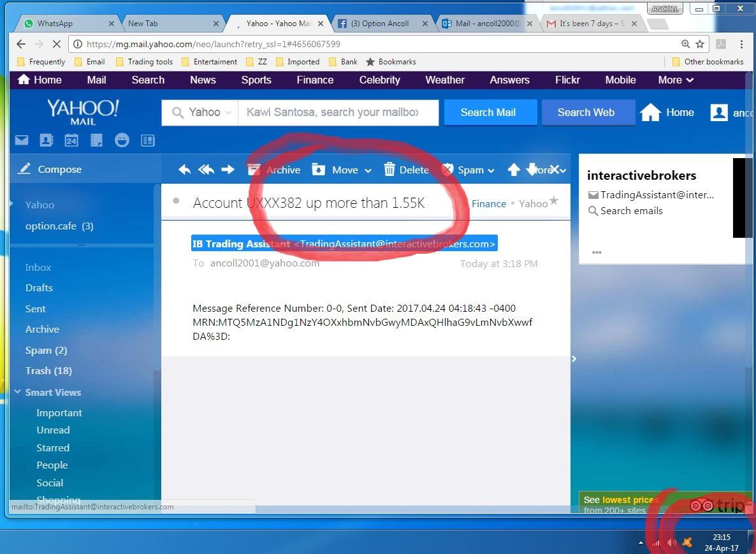Screen dimensions: 756x554
Task: Open the Notepad icon in Yahoo Mail
Action: [96, 140]
